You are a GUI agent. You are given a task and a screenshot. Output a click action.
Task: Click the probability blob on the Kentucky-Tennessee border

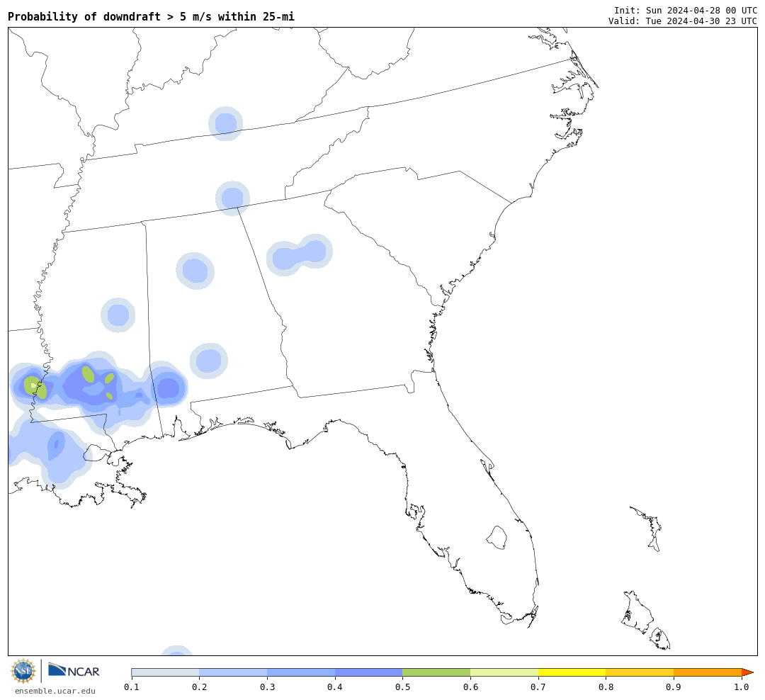coord(225,123)
